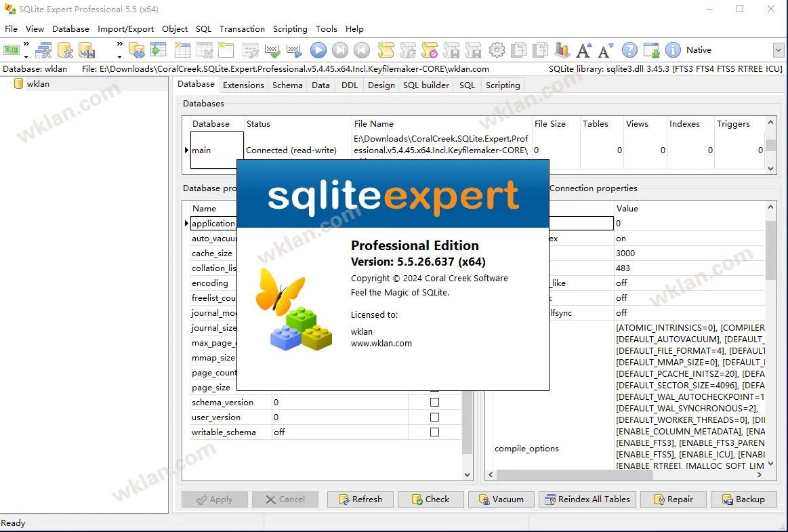Open the Native combo box dropdown
788x532 pixels.
(x=779, y=49)
